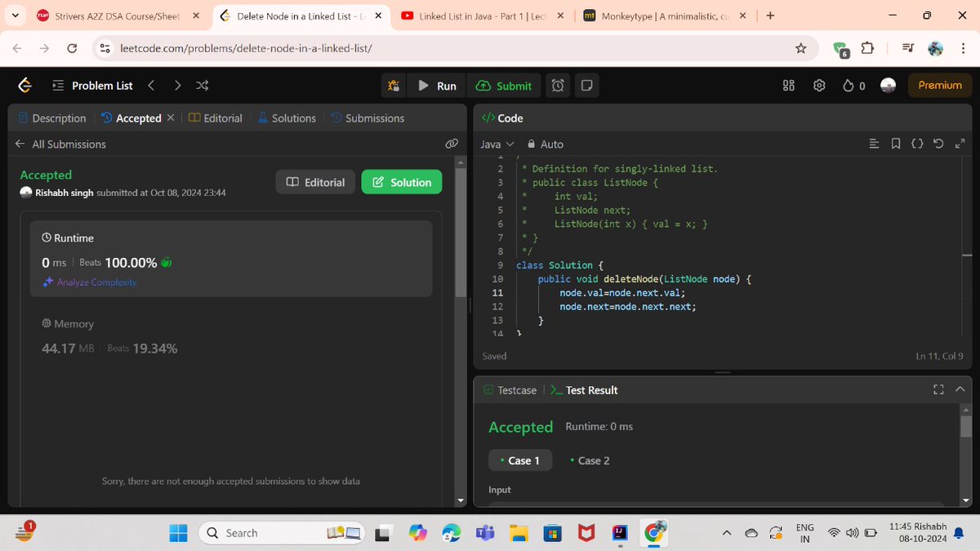Viewport: 980px width, 551px height.
Task: Select Case 2 test
Action: click(x=590, y=460)
